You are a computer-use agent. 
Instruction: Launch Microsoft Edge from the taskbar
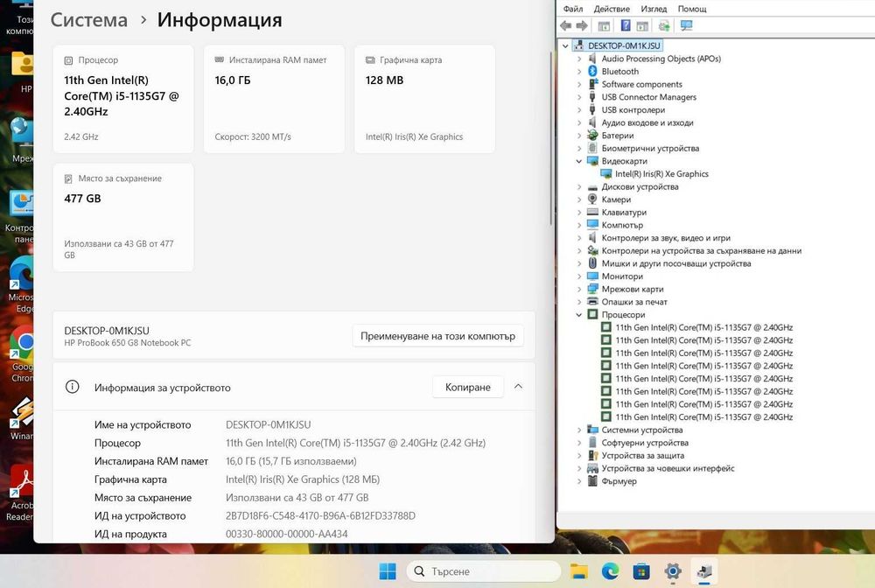pos(610,571)
